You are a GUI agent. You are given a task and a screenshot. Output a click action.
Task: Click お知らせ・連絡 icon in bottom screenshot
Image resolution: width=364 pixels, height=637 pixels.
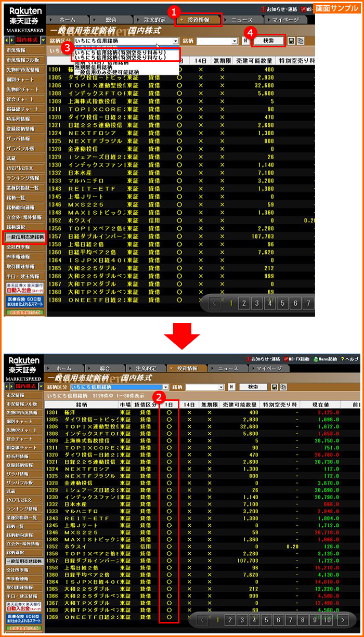pos(247,359)
